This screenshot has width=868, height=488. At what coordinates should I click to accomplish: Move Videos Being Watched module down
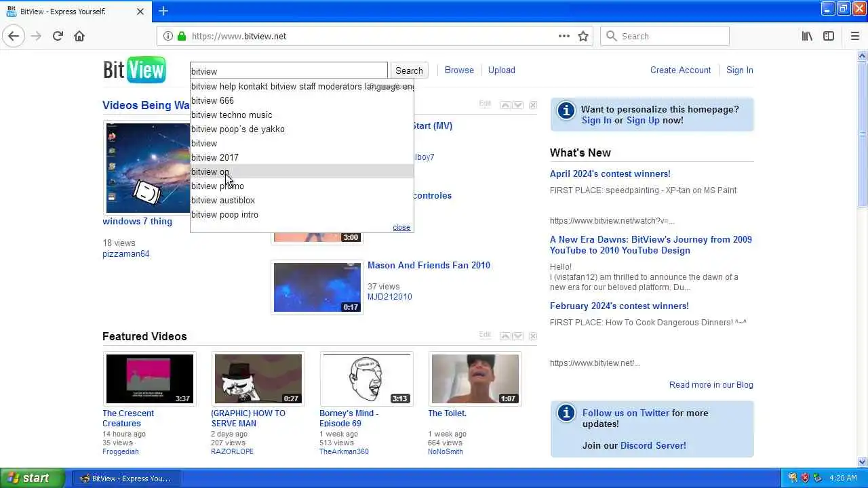coord(518,105)
